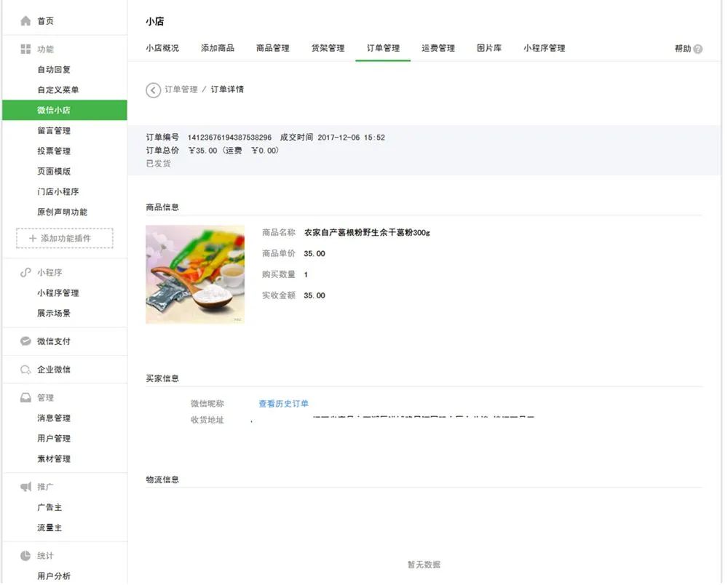Select 微信小店 in the sidebar
This screenshot has height=585, width=728.
tap(54, 111)
